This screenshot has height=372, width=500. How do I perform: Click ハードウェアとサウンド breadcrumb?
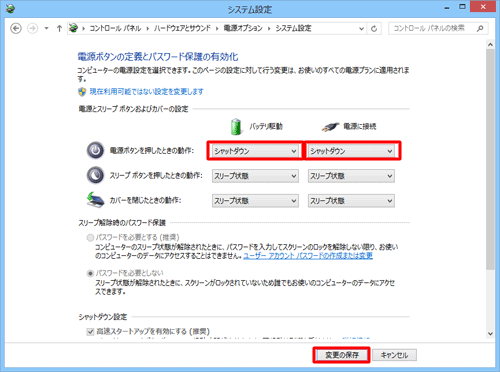click(x=182, y=28)
